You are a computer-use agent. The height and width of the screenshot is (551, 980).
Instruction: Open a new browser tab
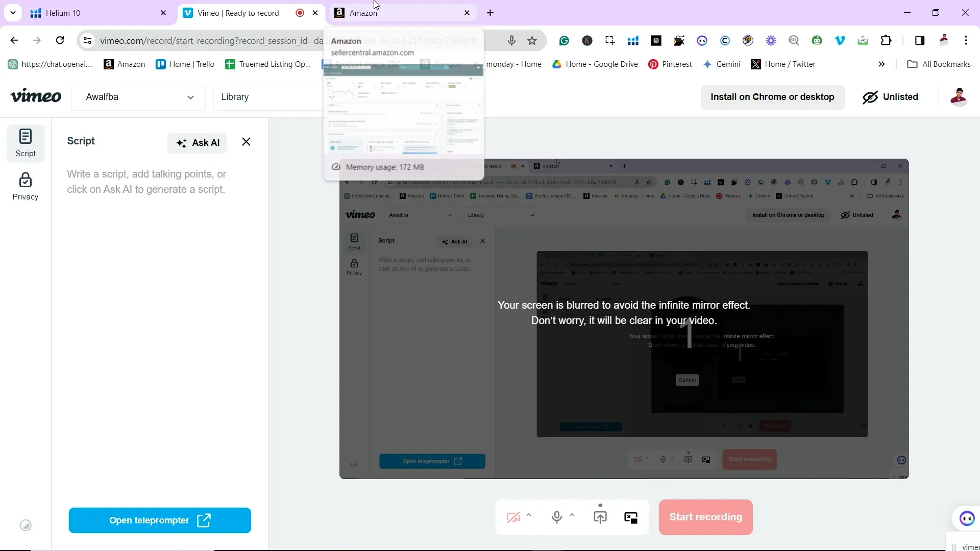pyautogui.click(x=491, y=13)
